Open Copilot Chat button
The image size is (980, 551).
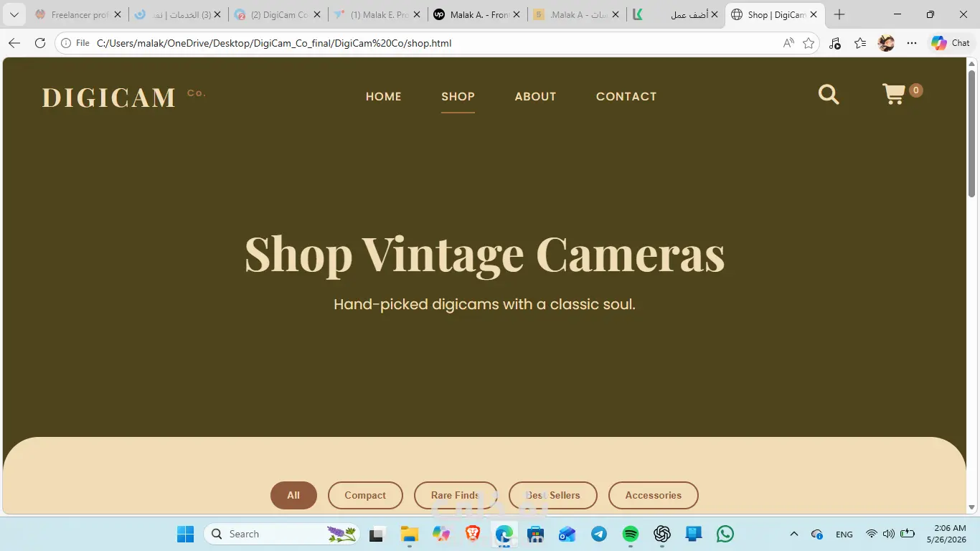[x=951, y=43]
